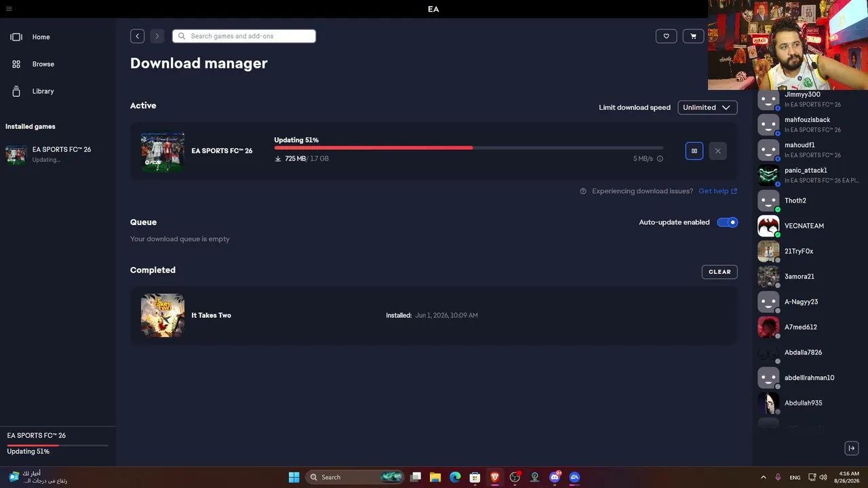Navigate back with the left arrow button

click(x=138, y=36)
